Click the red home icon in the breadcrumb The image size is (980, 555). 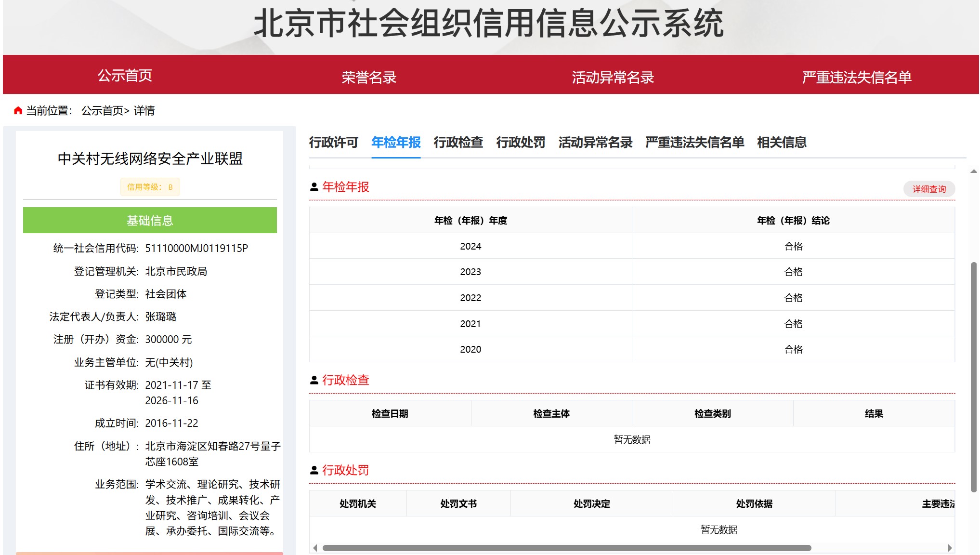pyautogui.click(x=18, y=111)
